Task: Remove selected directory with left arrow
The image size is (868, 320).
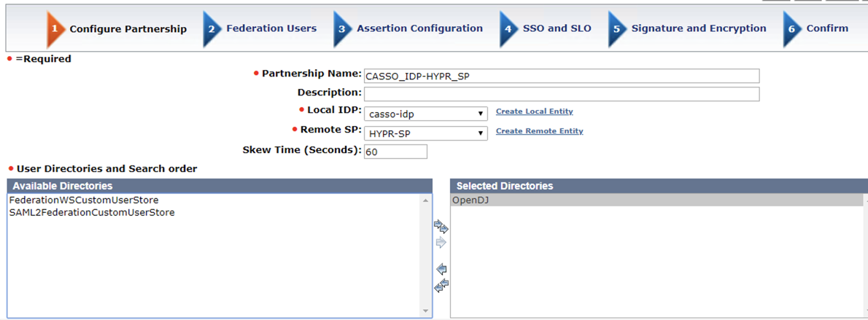Action: coord(441,270)
